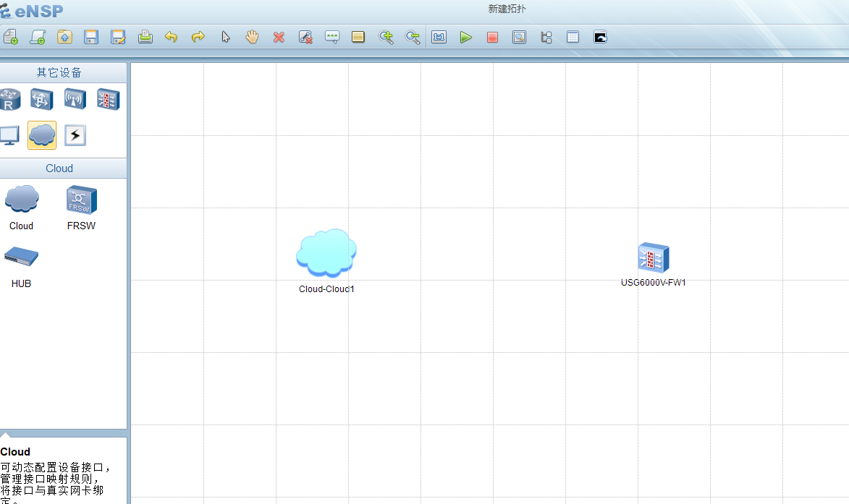Select the terminal device category
The height and width of the screenshot is (504, 849).
[x=10, y=134]
